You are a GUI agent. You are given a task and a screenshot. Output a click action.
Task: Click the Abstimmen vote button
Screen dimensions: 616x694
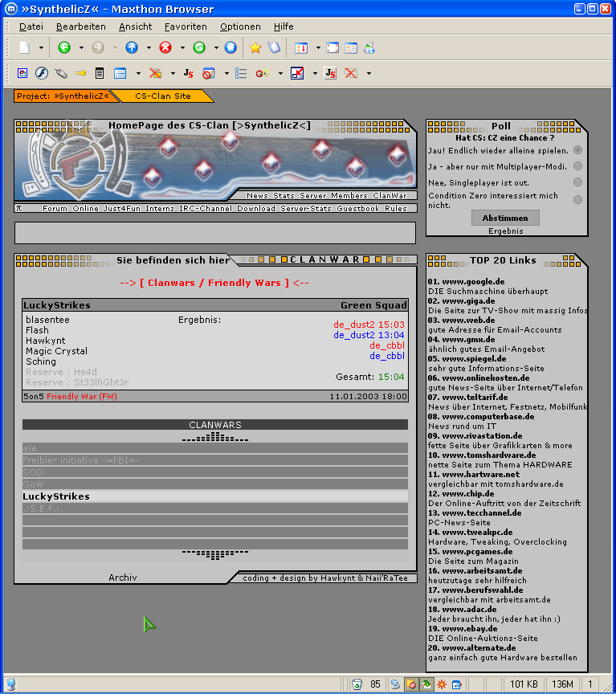click(x=505, y=218)
